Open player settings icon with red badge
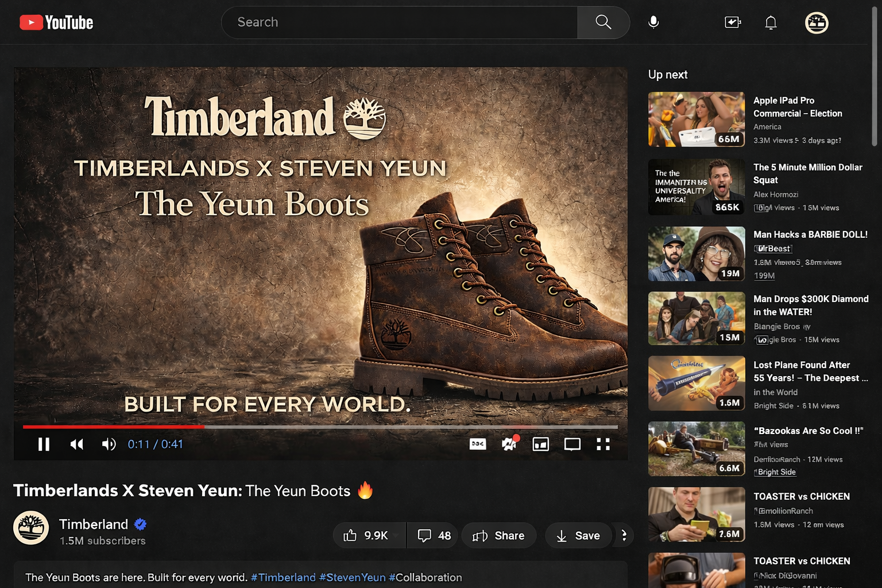Image resolution: width=882 pixels, height=588 pixels. [x=510, y=443]
